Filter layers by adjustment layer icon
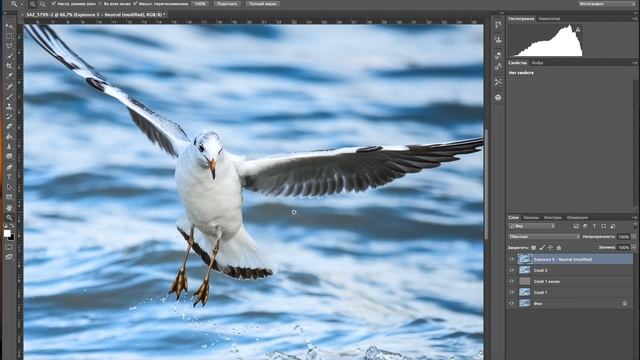Image resolution: width=640 pixels, height=360 pixels. point(585,226)
